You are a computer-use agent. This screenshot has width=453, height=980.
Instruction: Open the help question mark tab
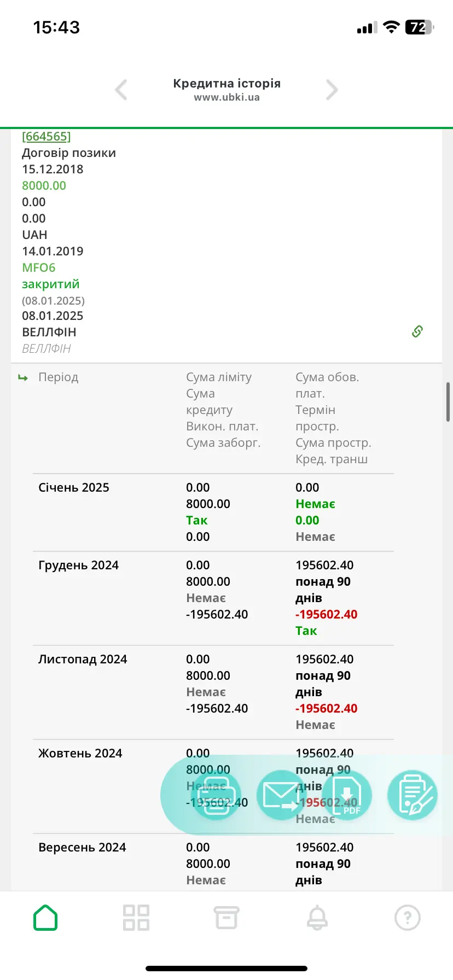[408, 917]
